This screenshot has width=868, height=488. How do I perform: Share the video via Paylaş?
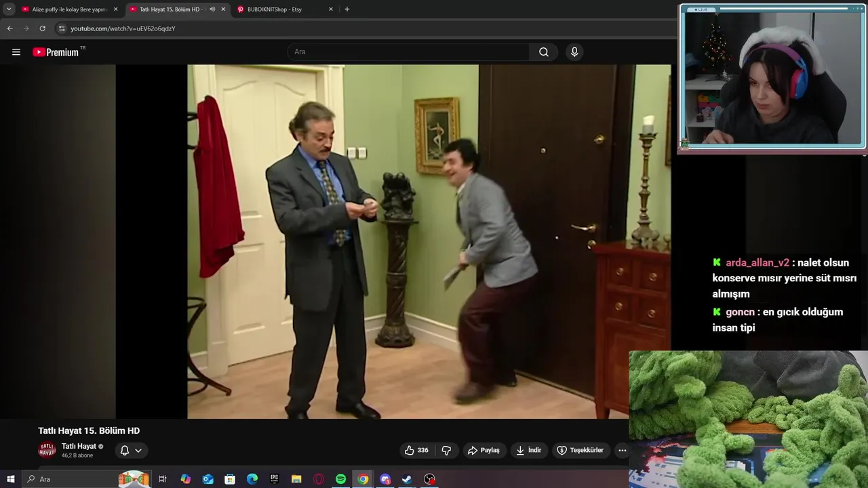(x=484, y=450)
